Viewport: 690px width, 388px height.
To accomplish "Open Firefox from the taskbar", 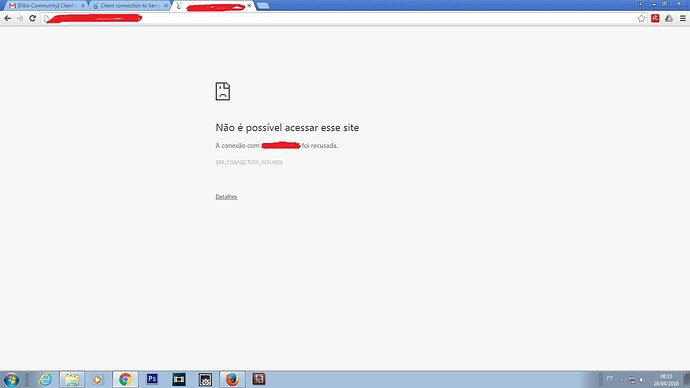I will pyautogui.click(x=232, y=379).
